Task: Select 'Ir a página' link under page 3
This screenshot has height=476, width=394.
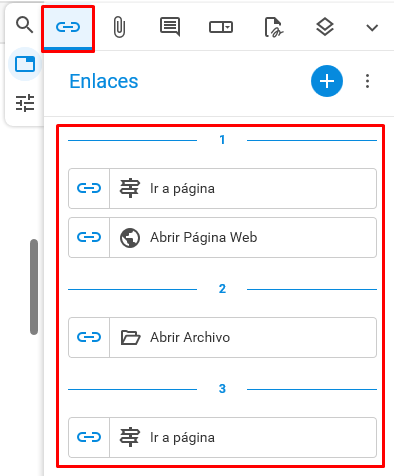Action: (222, 437)
